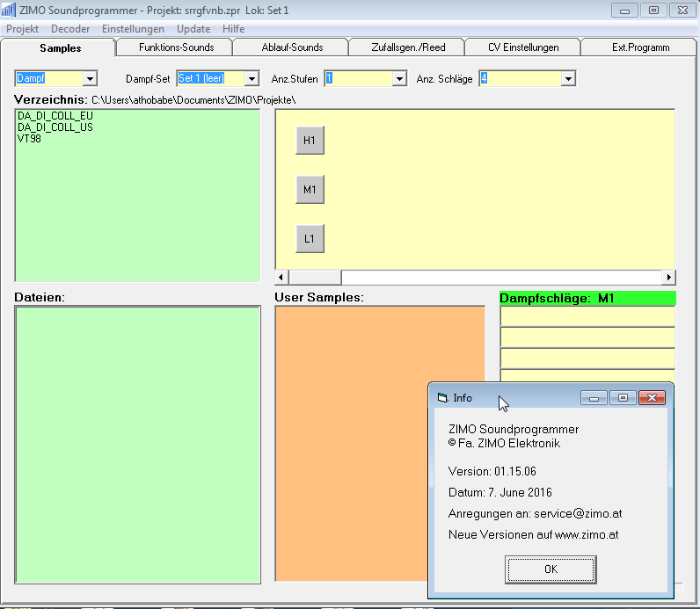Click the service@zimo.at contact line
This screenshot has width=700, height=609.
pos(535,513)
